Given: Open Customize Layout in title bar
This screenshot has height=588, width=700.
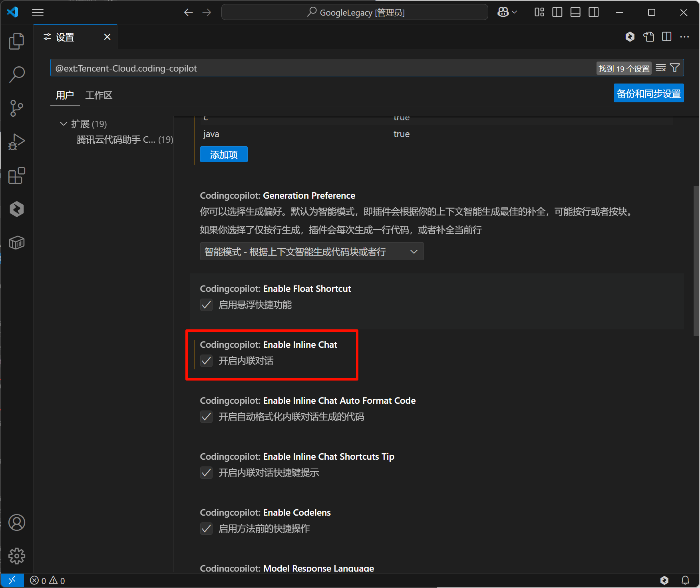Looking at the screenshot, I should [x=539, y=12].
